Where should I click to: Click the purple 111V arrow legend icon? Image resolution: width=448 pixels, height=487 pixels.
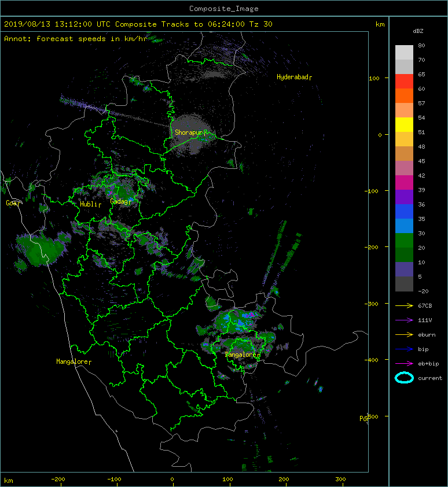[x=404, y=320]
